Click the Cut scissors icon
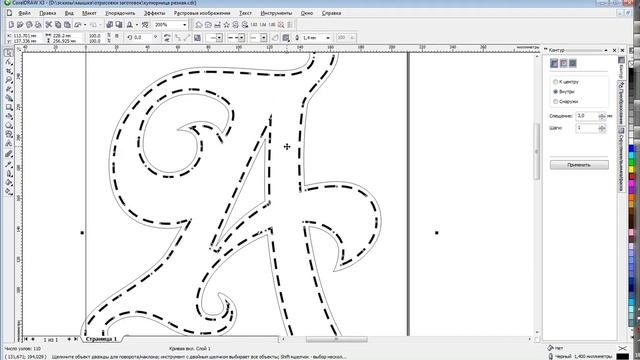Screen dimensions: 640x360 click(x=49, y=25)
